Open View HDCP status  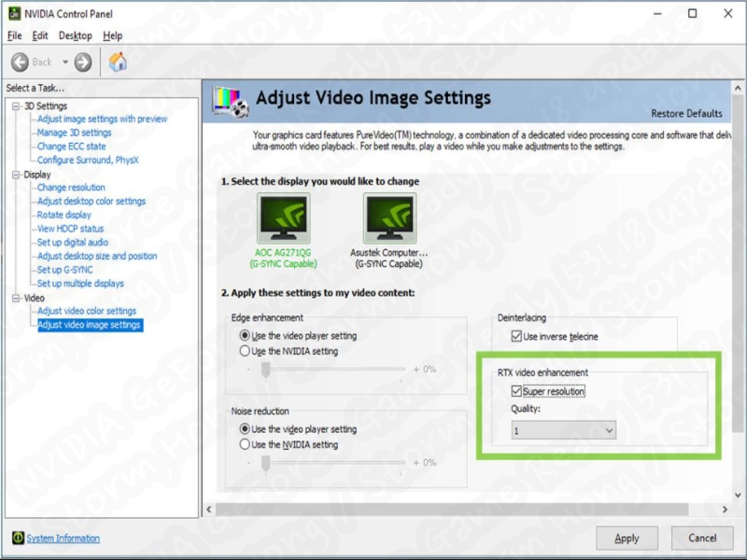point(71,229)
